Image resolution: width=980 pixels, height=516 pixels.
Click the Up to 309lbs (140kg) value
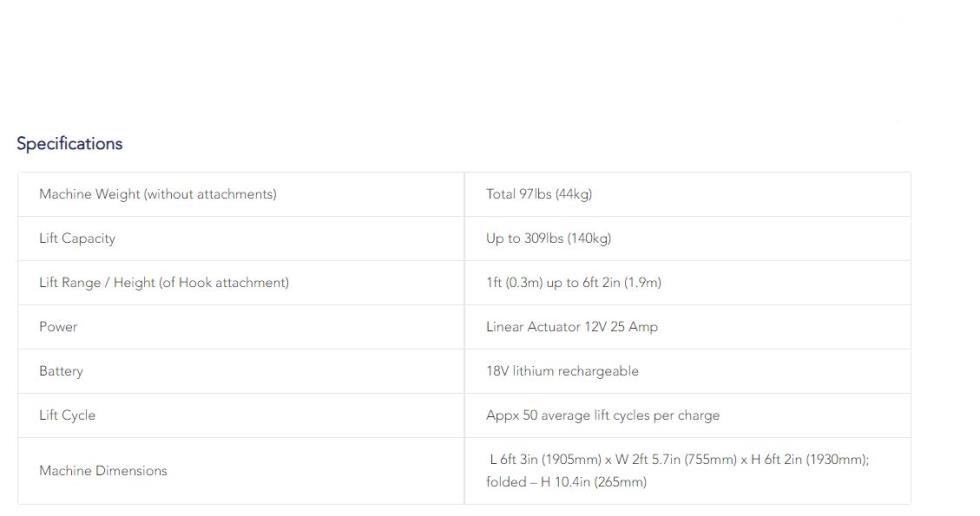click(548, 239)
